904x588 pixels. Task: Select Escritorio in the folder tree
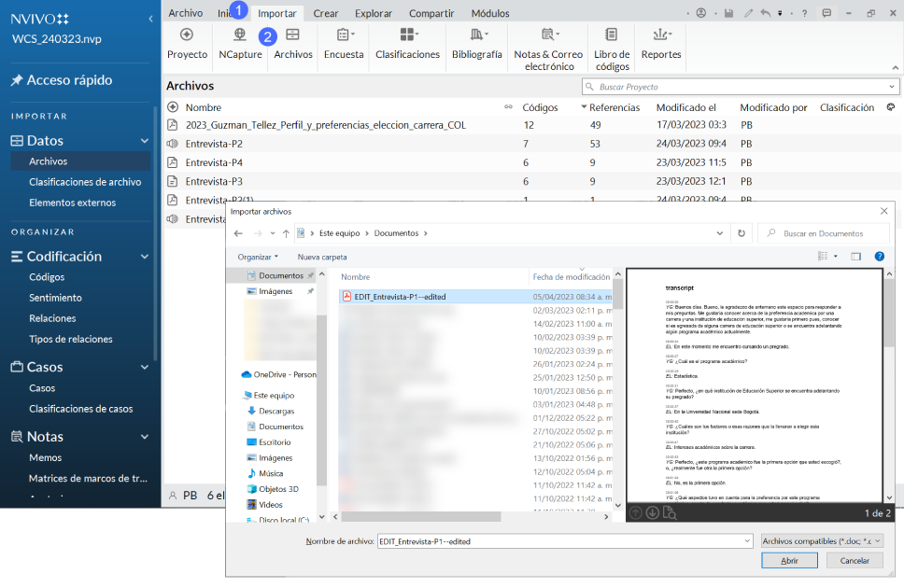tap(275, 441)
